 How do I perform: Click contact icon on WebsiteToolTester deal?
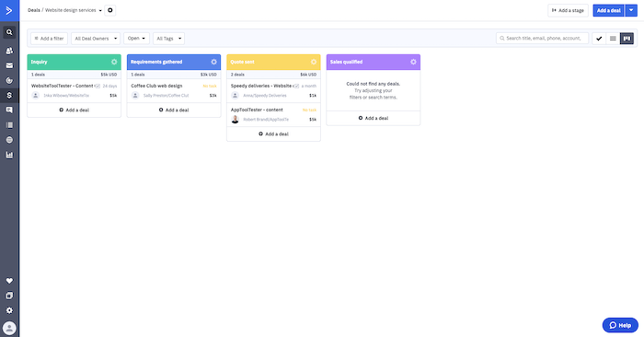tap(35, 96)
